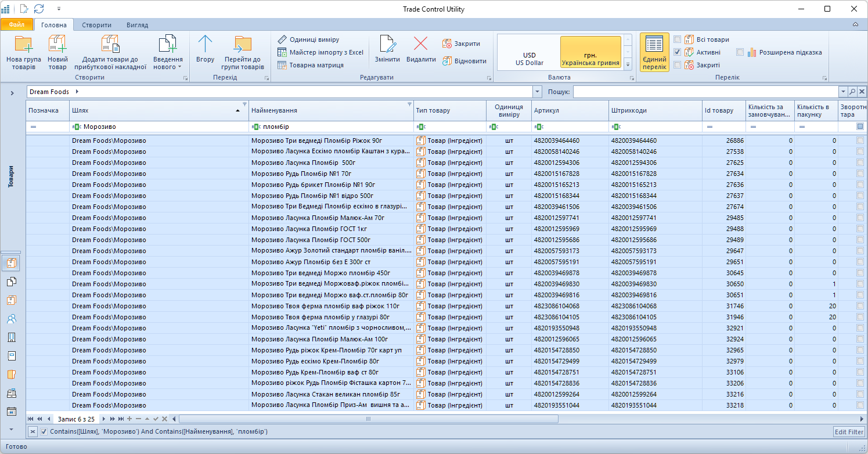Switch to the Створити ribbon tab
Screen dimensions: 868x454
[96, 25]
